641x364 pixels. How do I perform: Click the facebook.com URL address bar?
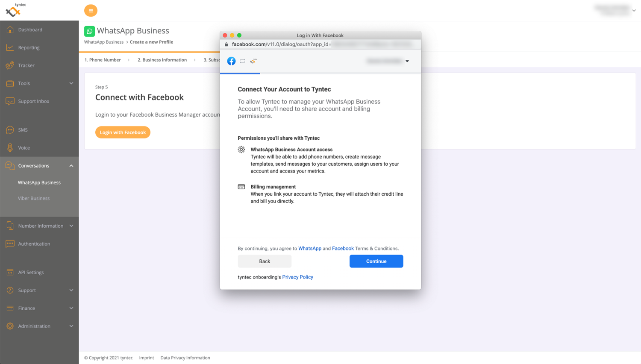click(x=320, y=44)
